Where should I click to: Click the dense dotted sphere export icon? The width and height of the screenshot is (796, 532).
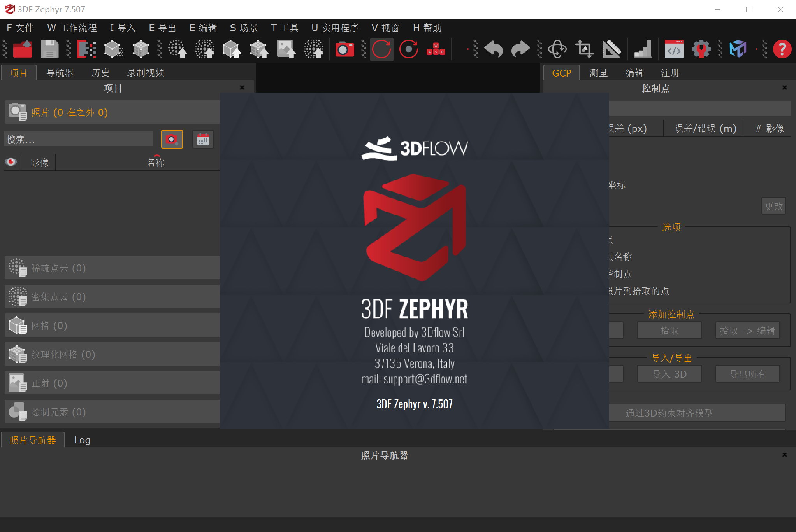click(x=205, y=49)
